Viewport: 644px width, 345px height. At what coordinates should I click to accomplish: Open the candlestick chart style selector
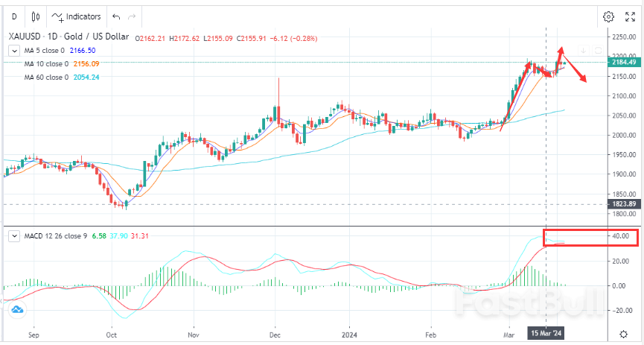coord(36,16)
